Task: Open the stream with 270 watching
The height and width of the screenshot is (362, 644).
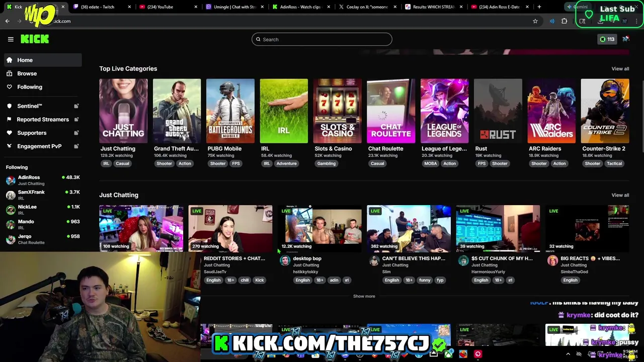Action: [230, 228]
